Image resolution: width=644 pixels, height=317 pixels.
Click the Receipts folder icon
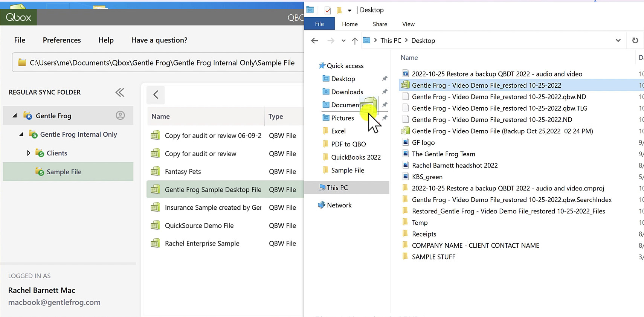coord(405,234)
